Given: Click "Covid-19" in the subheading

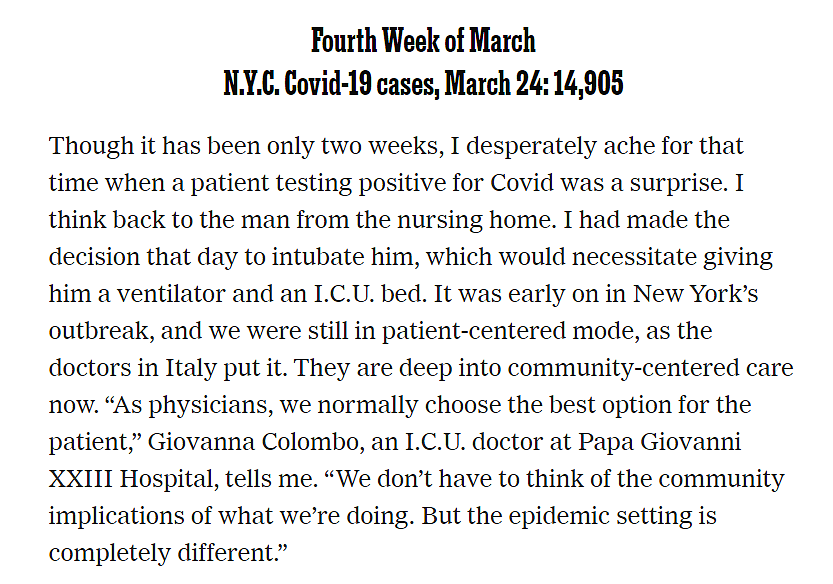Looking at the screenshot, I should [x=328, y=83].
